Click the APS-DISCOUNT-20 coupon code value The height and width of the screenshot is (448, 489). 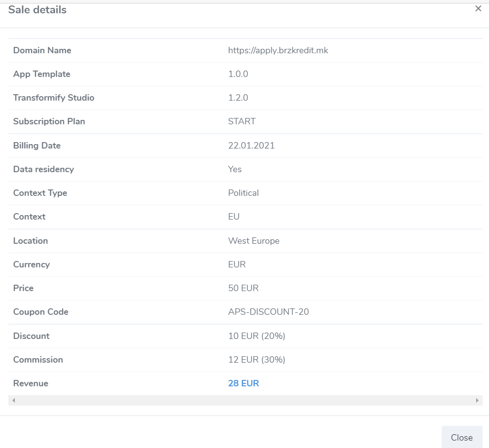tap(268, 312)
